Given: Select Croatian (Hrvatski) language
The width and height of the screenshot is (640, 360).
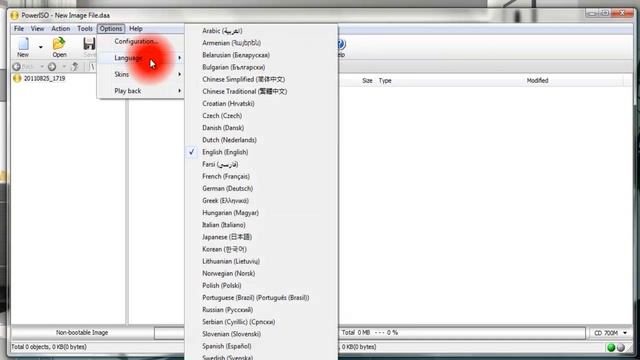Looking at the screenshot, I should (261, 104).
